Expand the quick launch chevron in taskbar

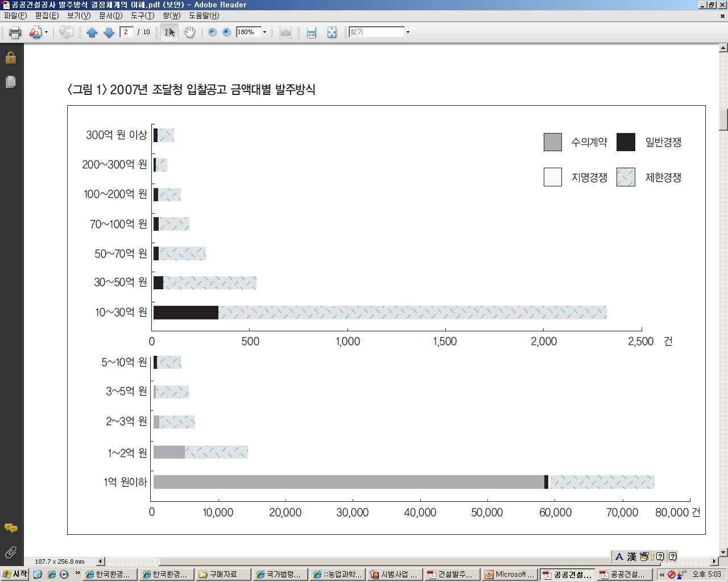coord(77,573)
